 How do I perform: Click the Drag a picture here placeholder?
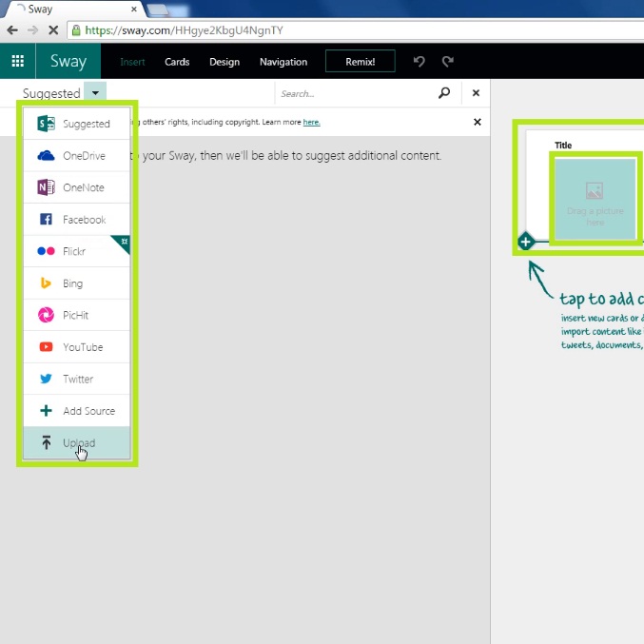click(x=595, y=199)
